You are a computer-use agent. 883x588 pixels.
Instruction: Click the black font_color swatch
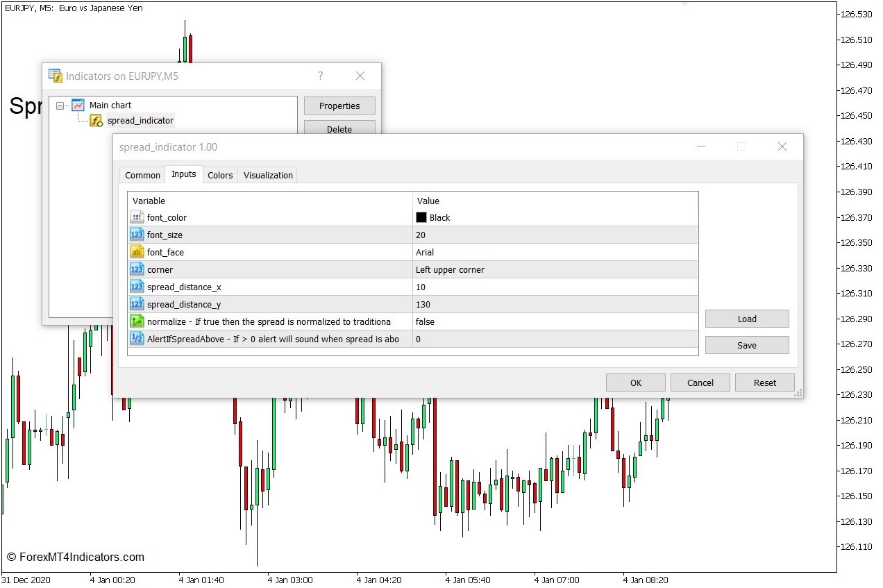tap(421, 217)
